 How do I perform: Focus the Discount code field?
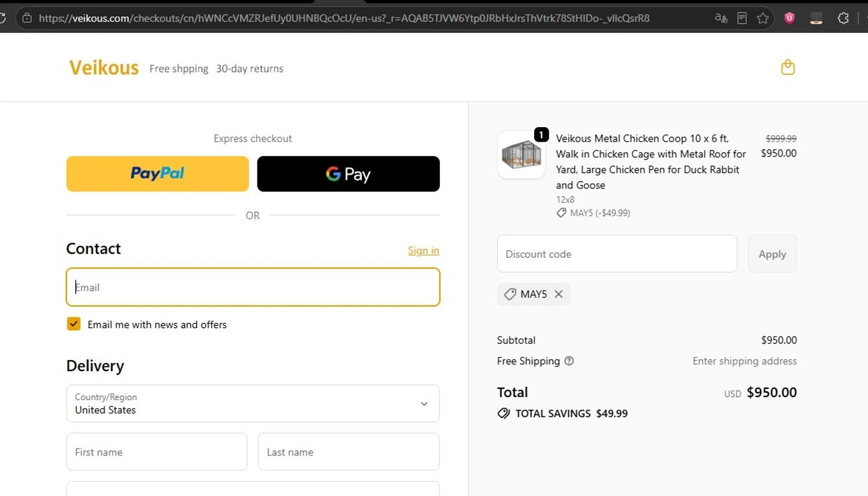(617, 254)
